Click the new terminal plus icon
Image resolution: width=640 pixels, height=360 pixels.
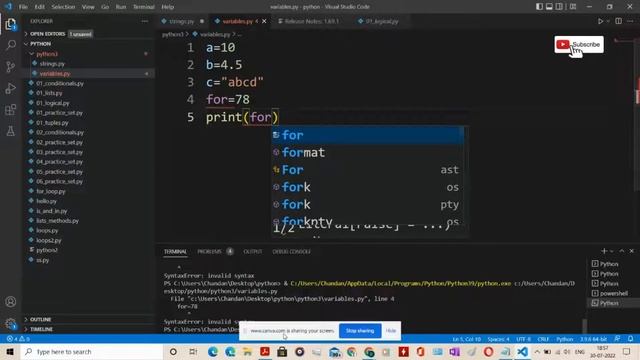(604, 251)
